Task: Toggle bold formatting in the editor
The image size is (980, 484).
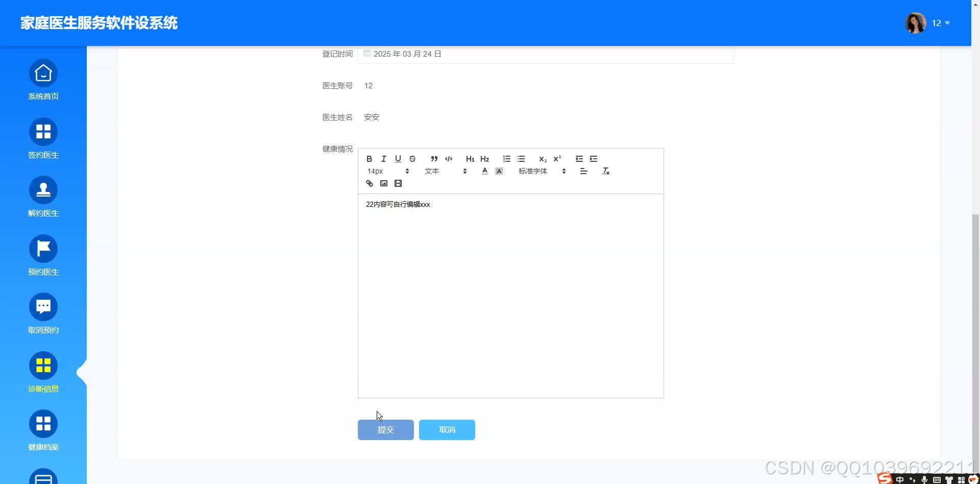Action: 369,159
